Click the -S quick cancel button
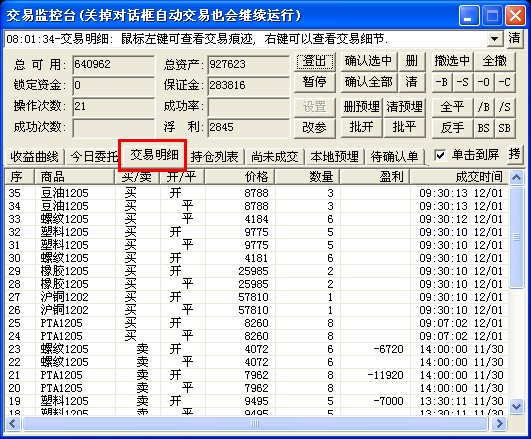This screenshot has width=531, height=439. point(463,82)
